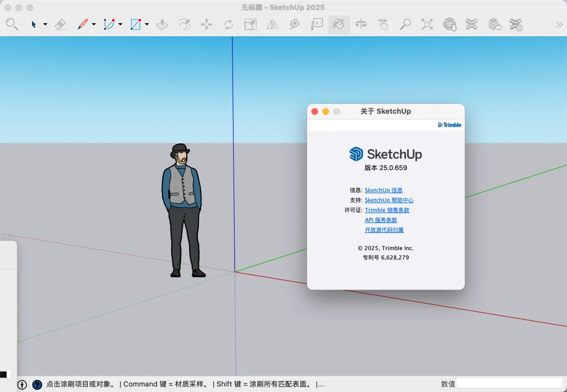Image resolution: width=567 pixels, height=392 pixels.
Task: Open Extension Manager gear icon
Action: coord(517,25)
